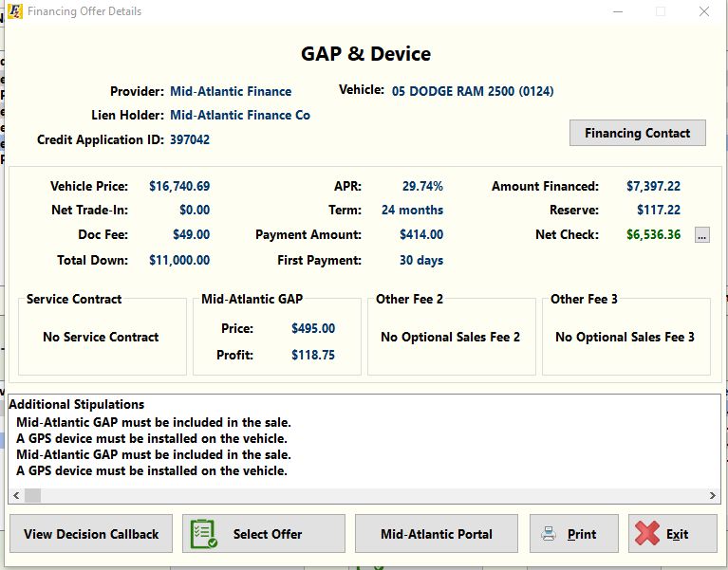Click the Print label
Viewport: 728px width, 570px height.
[582, 534]
